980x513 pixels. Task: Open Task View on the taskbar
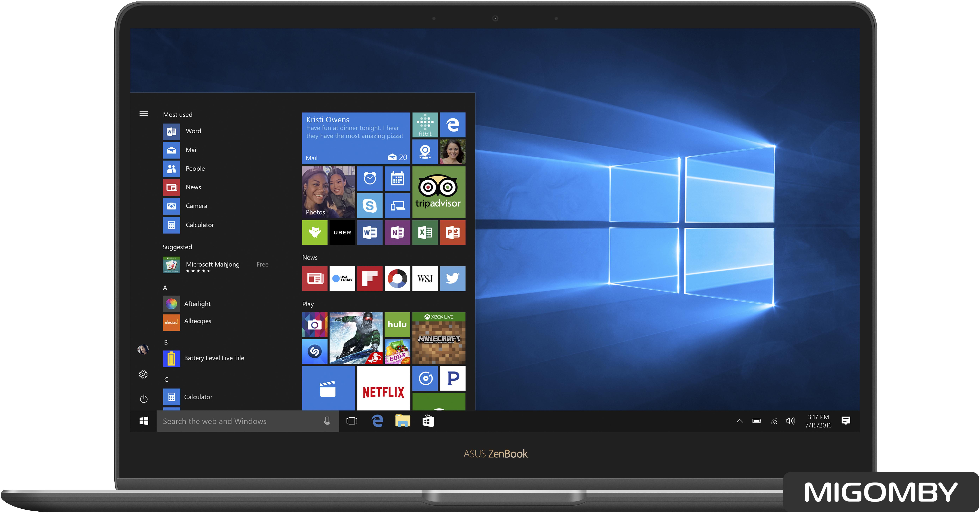[x=352, y=421]
